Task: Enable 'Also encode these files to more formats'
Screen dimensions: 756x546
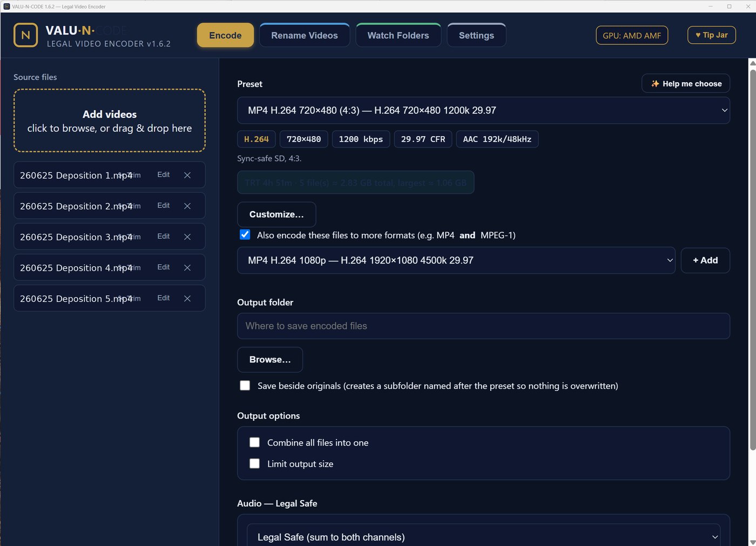Action: 245,235
